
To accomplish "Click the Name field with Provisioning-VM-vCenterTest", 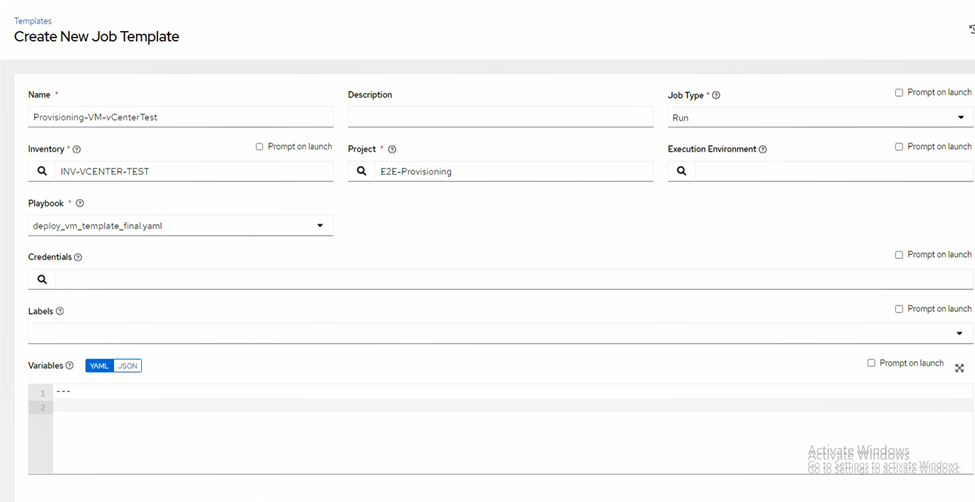I will tap(180, 117).
